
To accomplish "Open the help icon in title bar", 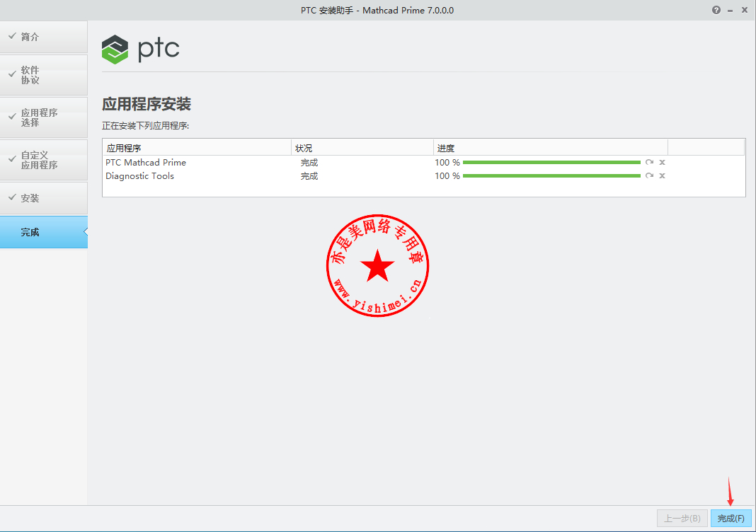I will (716, 10).
